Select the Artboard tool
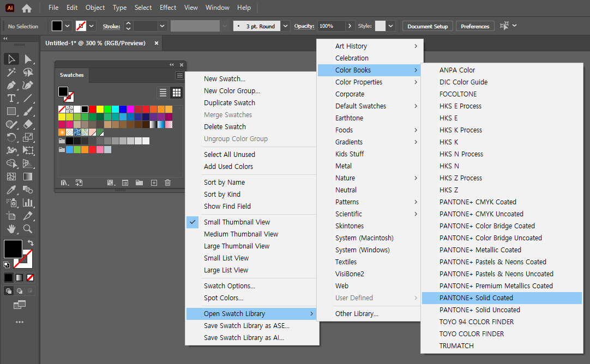590x364 pixels. click(x=11, y=216)
